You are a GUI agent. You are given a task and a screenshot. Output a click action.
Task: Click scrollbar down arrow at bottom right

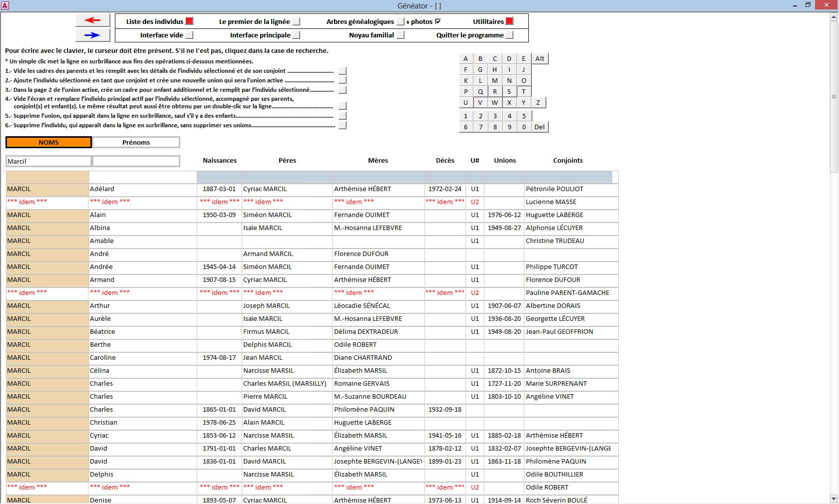click(x=834, y=499)
